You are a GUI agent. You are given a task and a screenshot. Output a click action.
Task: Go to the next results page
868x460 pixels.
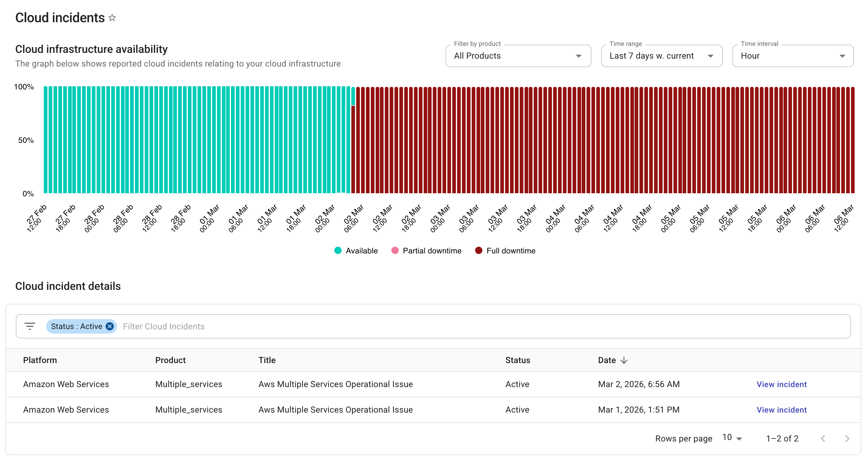pos(848,438)
